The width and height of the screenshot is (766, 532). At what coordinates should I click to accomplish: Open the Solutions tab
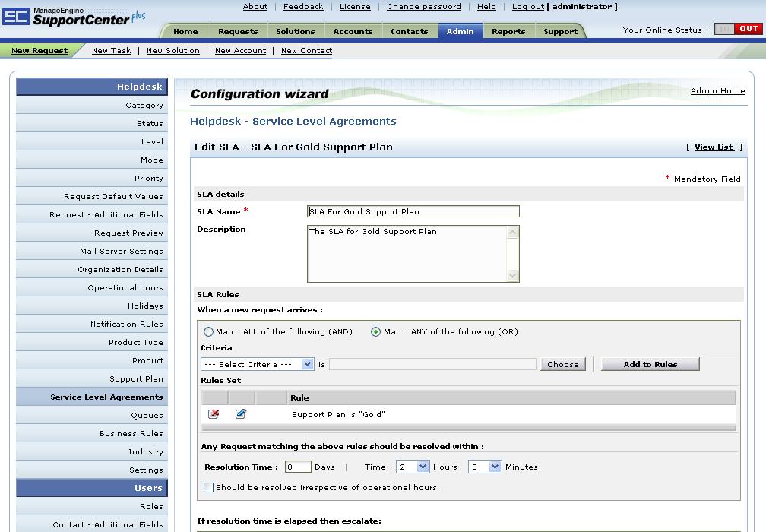pos(296,31)
